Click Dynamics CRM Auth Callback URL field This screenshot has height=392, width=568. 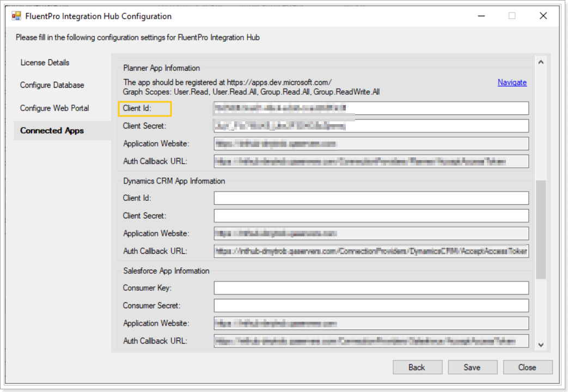371,251
